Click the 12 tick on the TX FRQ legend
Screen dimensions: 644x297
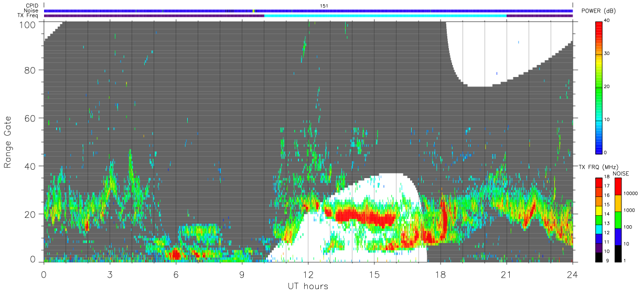[607, 233]
